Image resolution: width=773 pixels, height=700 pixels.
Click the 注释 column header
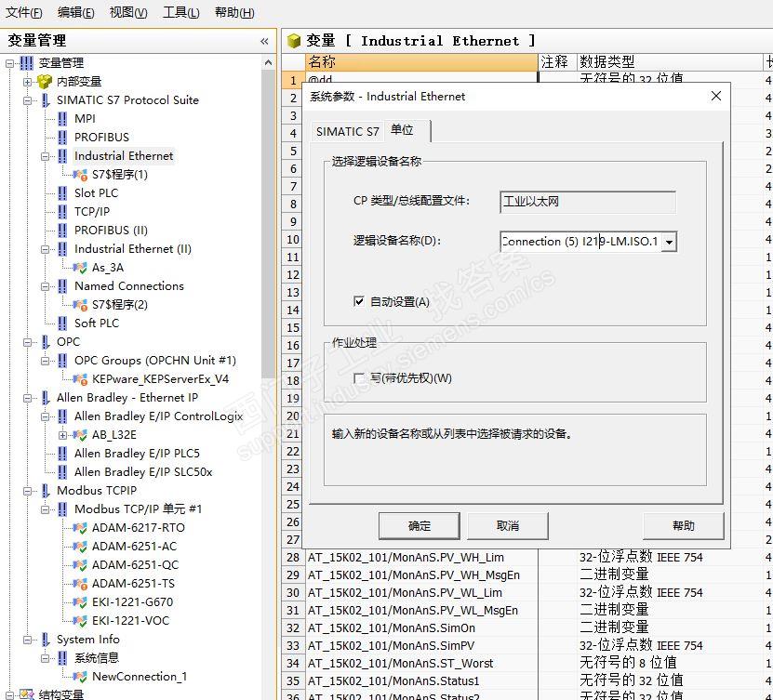[557, 62]
